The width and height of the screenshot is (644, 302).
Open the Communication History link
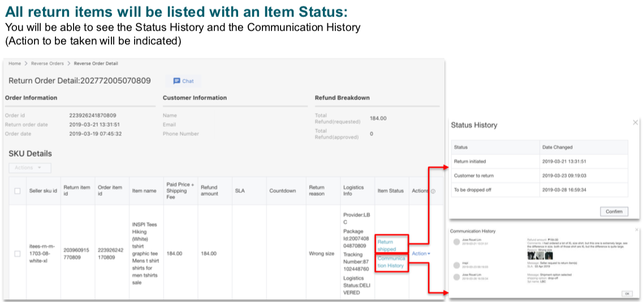391,262
